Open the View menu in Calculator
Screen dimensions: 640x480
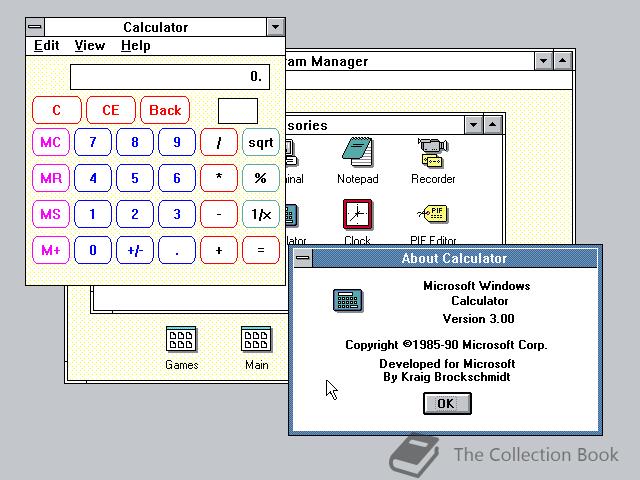[x=90, y=45]
